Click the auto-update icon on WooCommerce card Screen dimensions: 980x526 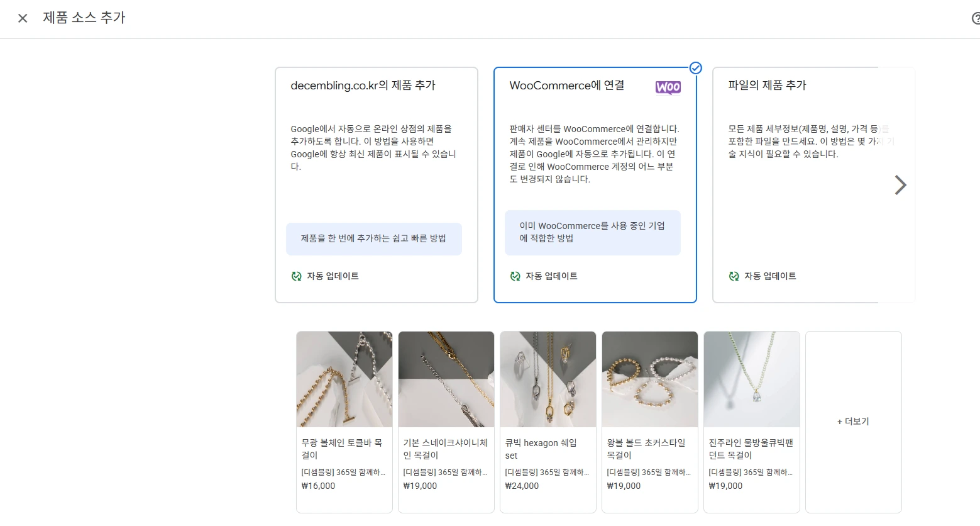pyautogui.click(x=515, y=276)
